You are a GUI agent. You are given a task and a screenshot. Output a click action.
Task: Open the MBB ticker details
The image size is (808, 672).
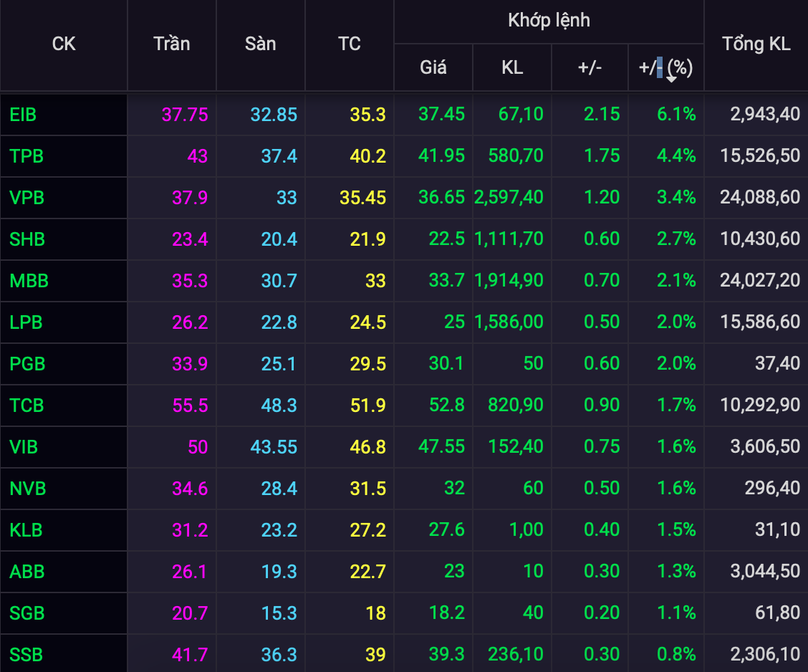(x=29, y=280)
